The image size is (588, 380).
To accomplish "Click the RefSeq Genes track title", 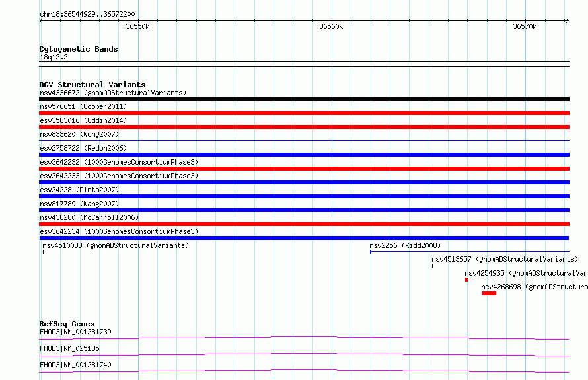I will click(67, 324).
